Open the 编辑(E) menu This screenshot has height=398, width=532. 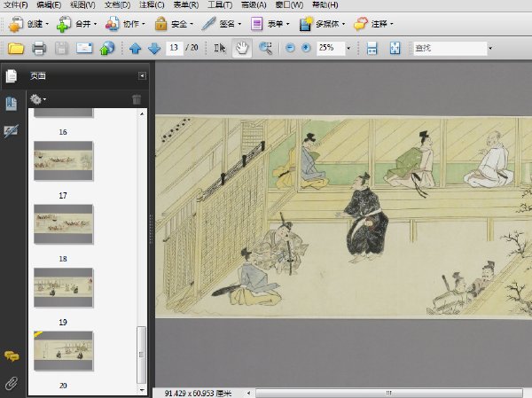[x=49, y=5]
